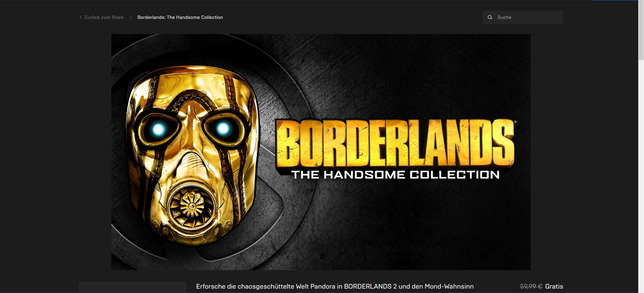Go back via 'Zurück zum Store' link
Viewport: 644px width, 293px height.
(x=104, y=17)
